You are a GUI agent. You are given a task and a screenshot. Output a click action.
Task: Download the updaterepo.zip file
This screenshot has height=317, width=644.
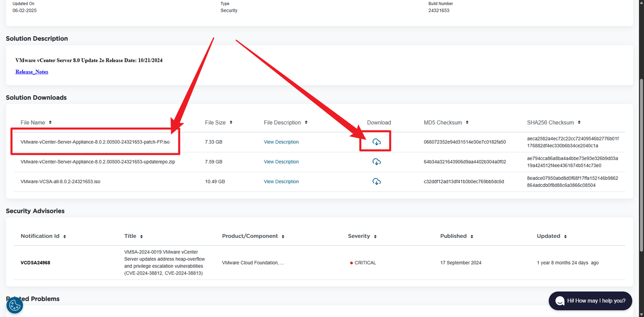click(x=377, y=162)
